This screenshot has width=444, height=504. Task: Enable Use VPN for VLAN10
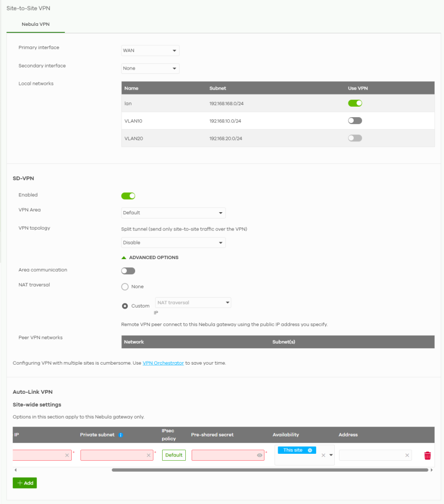point(355,121)
